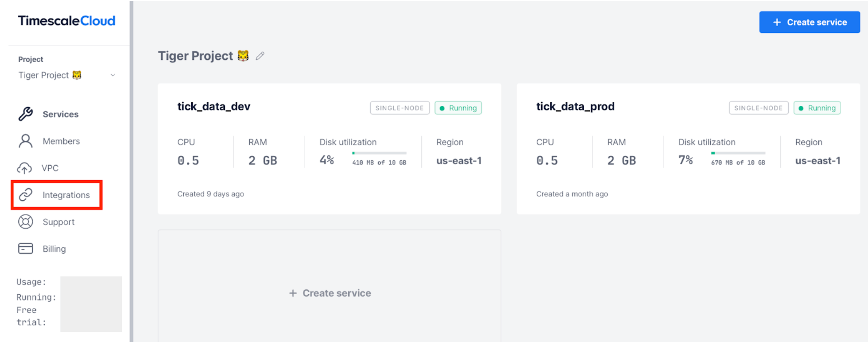Screen dimensions: 868x342
Task: Click SINGLE-NODE badge on tick_data_prod
Action: pos(758,108)
